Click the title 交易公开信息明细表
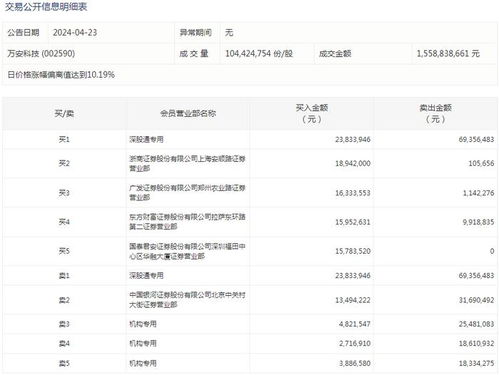The image size is (499, 375). tap(46, 7)
